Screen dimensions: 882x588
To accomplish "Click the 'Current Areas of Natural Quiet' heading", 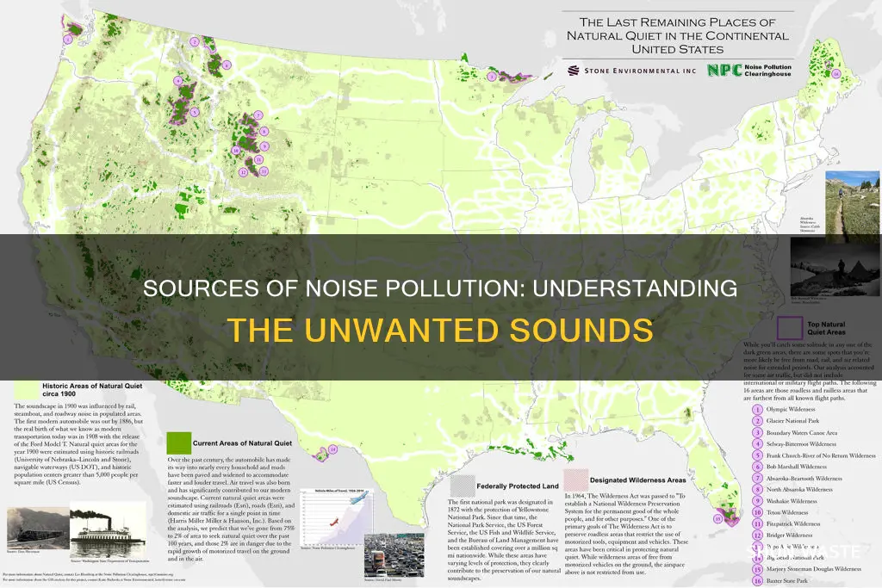I will coord(242,443).
